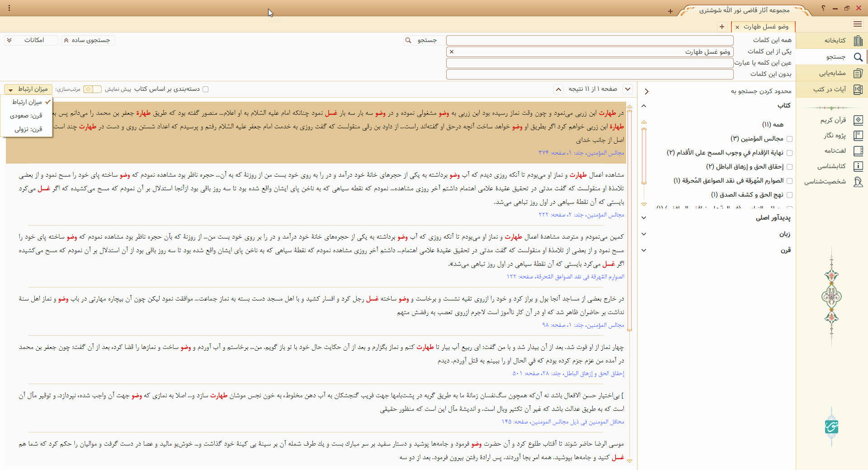Check نهایة الإقدام في وجوب المسح filter
Viewport: 868px width, 470px height.
click(789, 153)
